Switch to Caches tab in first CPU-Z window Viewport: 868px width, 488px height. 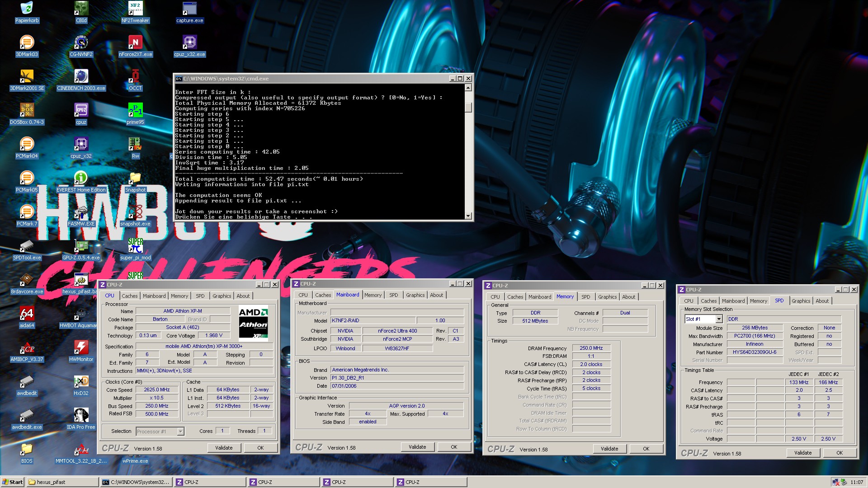(x=130, y=296)
